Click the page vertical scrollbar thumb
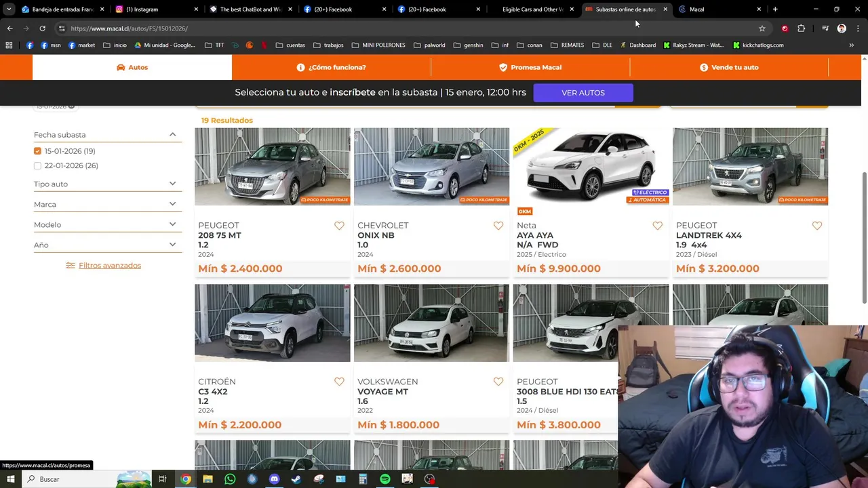This screenshot has height=488, width=868. tap(865, 237)
